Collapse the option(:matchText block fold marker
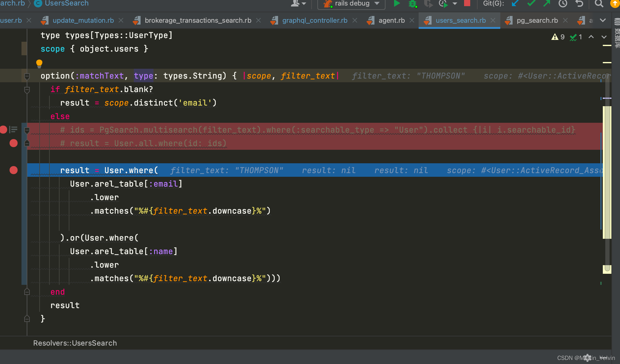The height and width of the screenshot is (364, 620). click(x=27, y=76)
